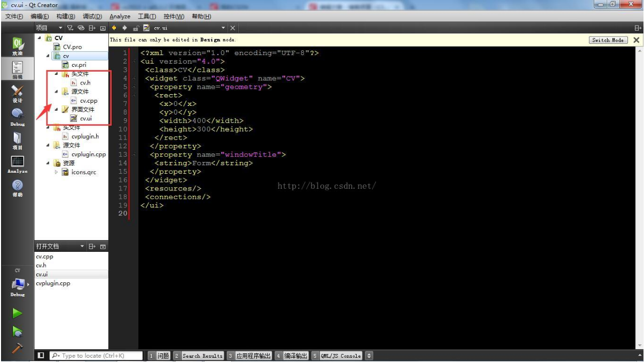
Task: Open the 控件(W) menu
Action: click(x=174, y=17)
